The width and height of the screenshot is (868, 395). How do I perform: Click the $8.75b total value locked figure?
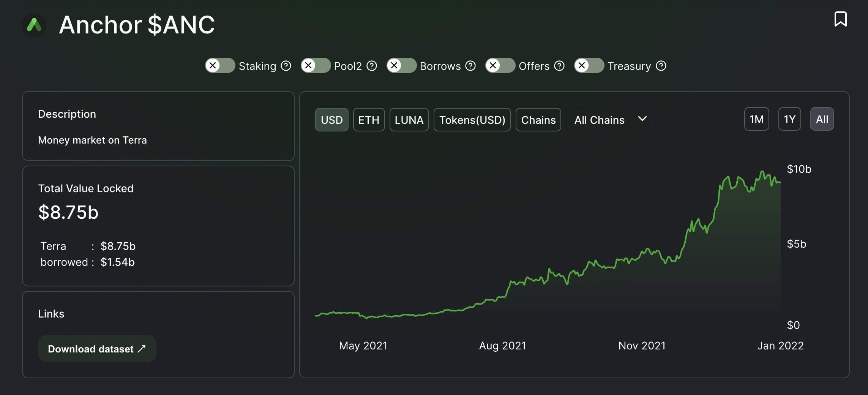[x=68, y=212]
